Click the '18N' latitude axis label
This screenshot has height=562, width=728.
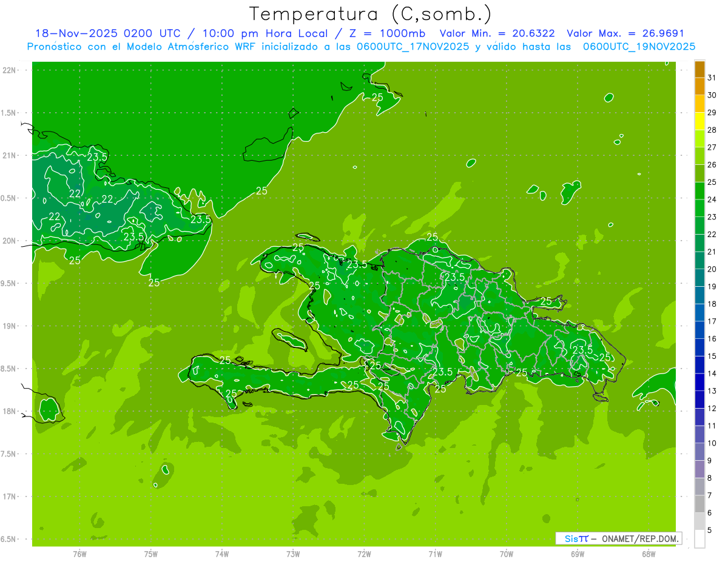pyautogui.click(x=9, y=411)
